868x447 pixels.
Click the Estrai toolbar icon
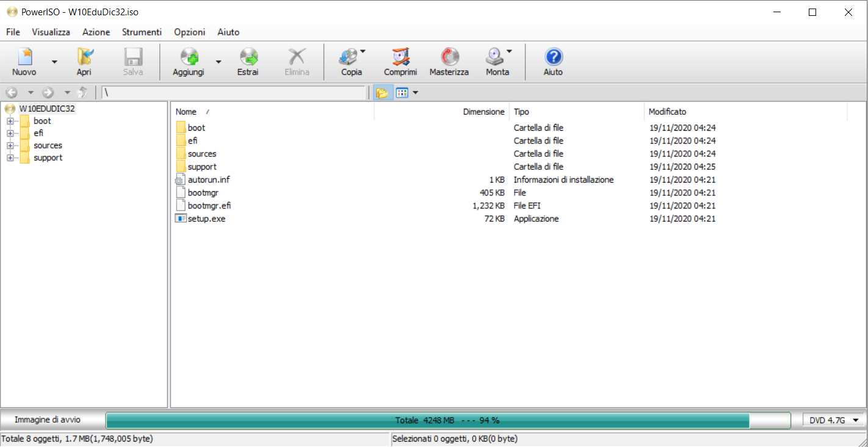tap(248, 57)
